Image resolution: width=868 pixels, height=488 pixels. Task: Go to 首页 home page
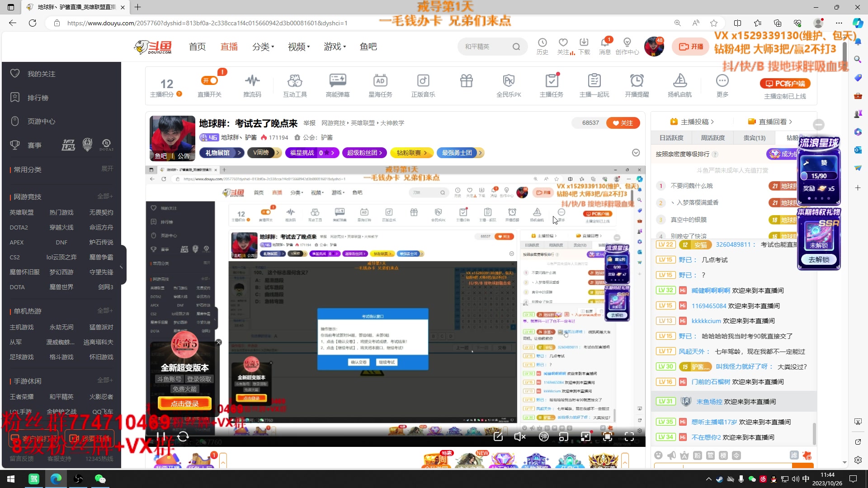(197, 47)
